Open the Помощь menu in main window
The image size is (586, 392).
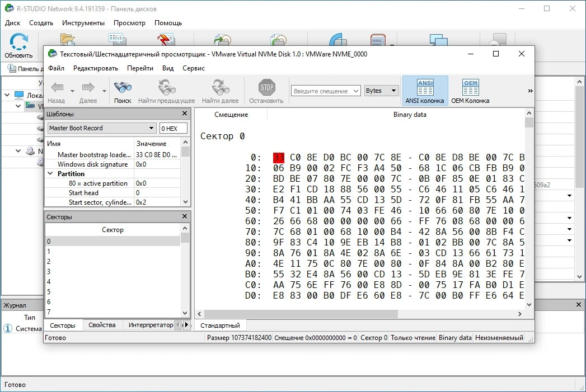[x=168, y=23]
